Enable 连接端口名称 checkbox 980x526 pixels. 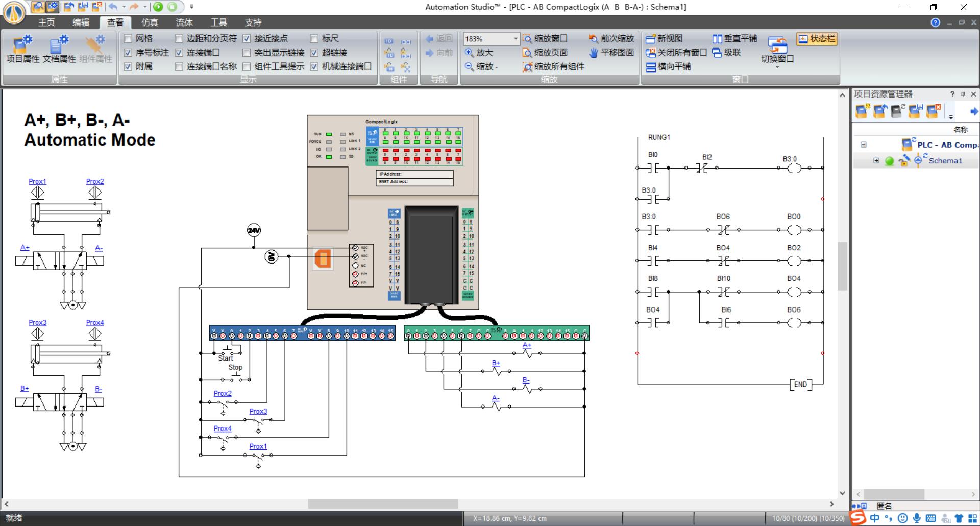179,66
